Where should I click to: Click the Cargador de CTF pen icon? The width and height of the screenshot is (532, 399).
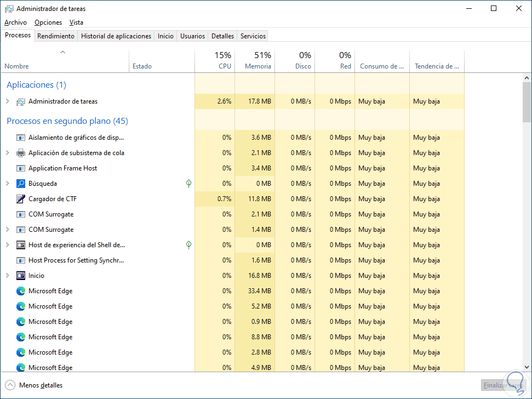(21, 199)
